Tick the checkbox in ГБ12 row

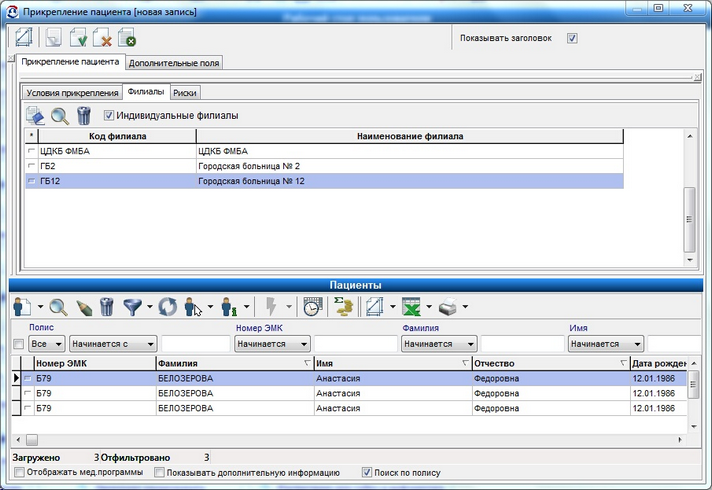pos(31,181)
